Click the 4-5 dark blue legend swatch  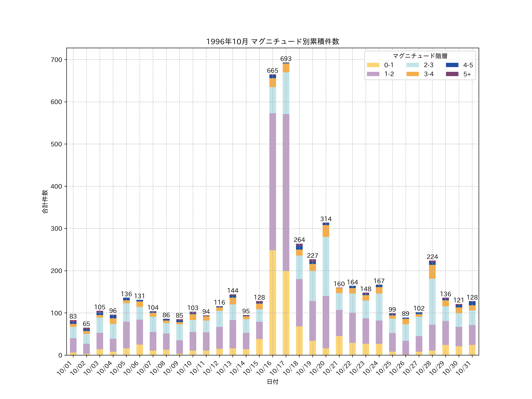452,65
